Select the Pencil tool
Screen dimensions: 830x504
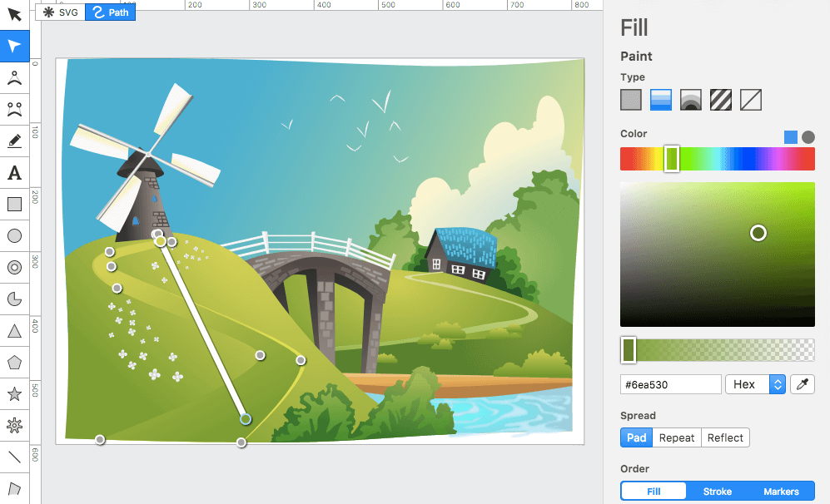[x=14, y=141]
